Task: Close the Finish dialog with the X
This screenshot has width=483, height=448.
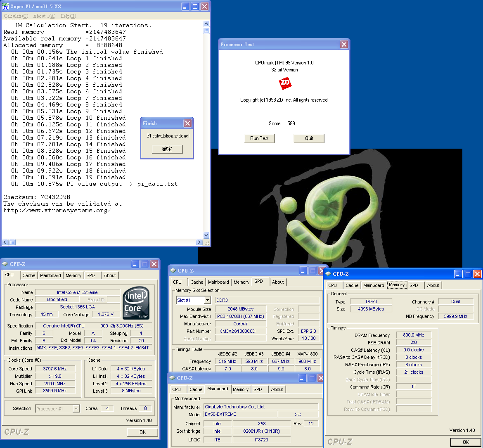Action: [187, 123]
